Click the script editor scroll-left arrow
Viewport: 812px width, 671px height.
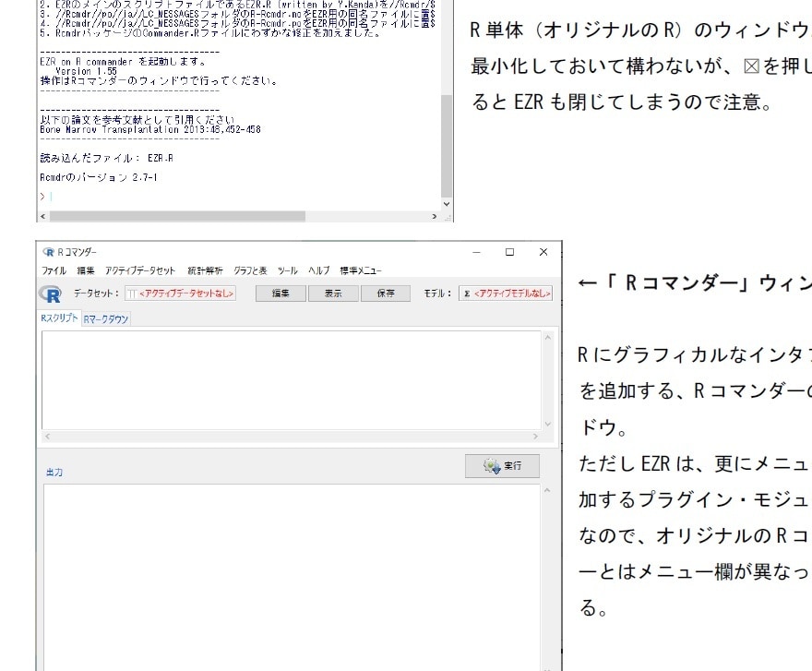(x=47, y=437)
